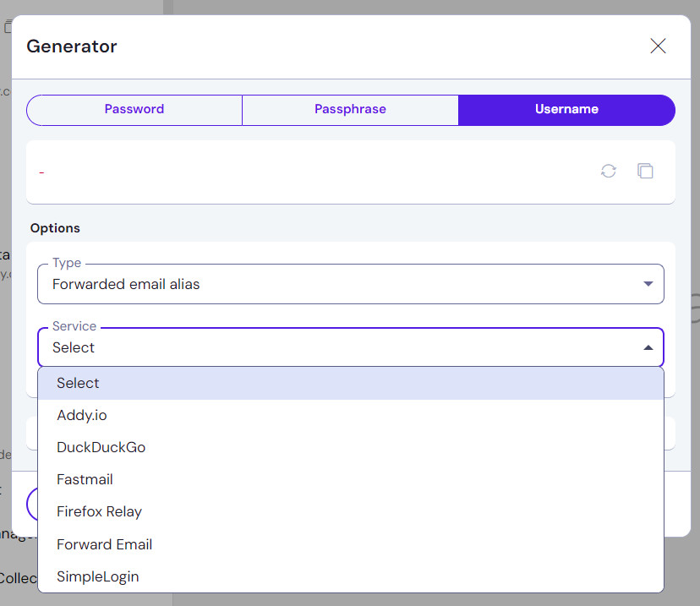Click the Options section heading
Image resolution: width=700 pixels, height=606 pixels.
(x=55, y=228)
